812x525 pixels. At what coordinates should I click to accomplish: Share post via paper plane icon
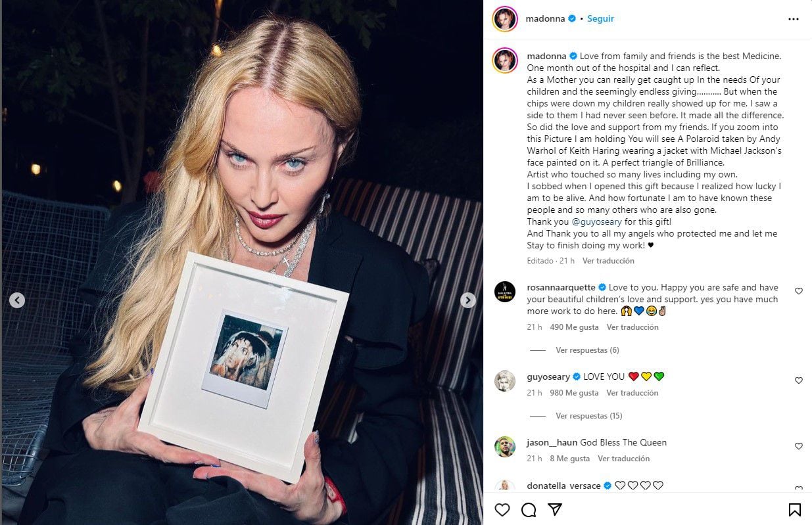[x=555, y=510]
